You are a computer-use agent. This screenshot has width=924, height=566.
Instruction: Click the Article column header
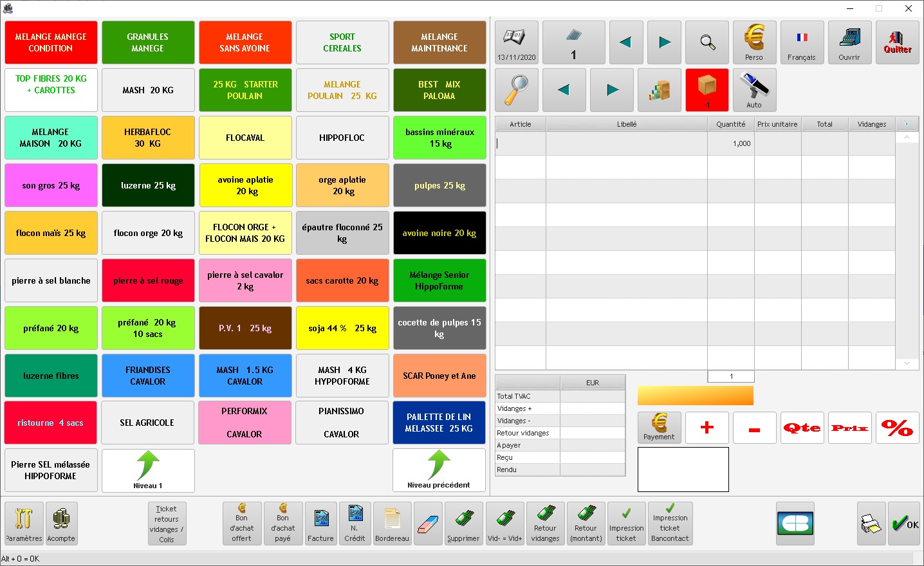tap(521, 124)
